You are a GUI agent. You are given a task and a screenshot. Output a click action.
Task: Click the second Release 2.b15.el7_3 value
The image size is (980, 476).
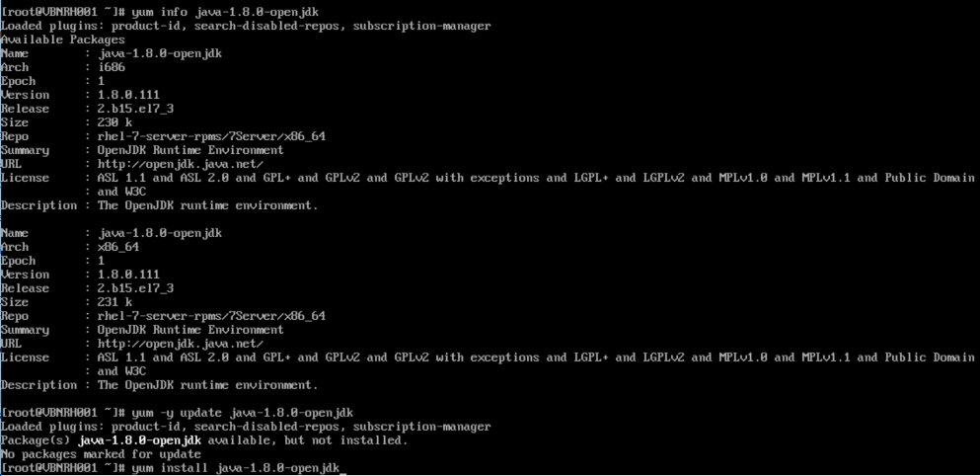pos(135,288)
